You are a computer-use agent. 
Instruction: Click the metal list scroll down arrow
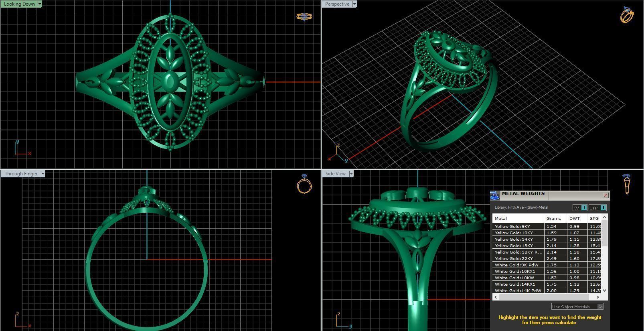pyautogui.click(x=605, y=290)
